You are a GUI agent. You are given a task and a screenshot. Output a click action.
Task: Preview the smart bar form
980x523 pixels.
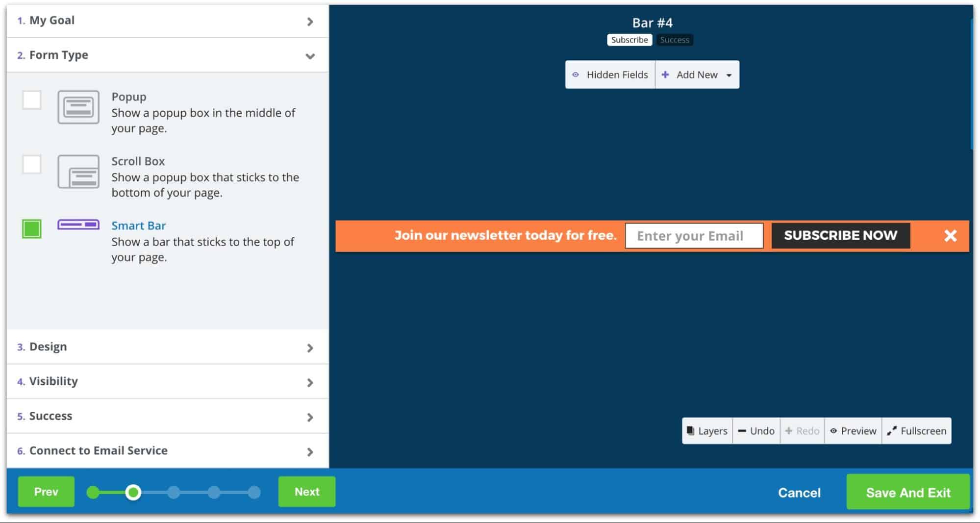tap(853, 431)
